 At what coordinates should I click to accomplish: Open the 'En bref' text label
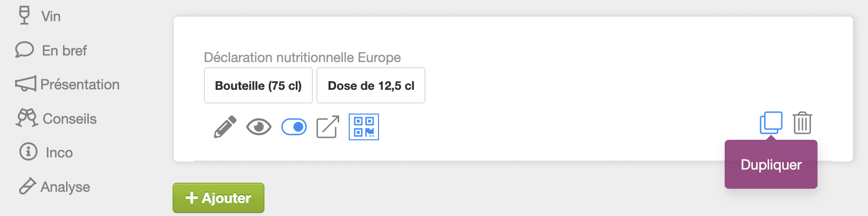pyautogui.click(x=65, y=50)
